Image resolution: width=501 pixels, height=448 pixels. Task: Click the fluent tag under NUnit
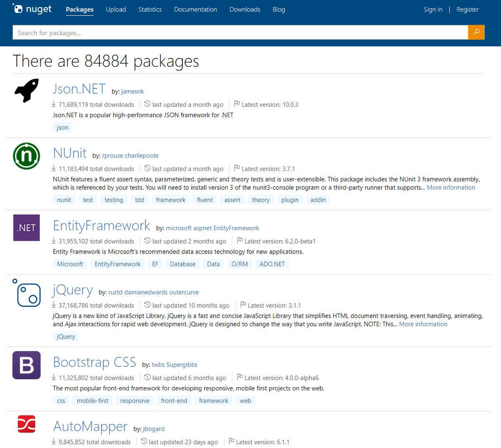[205, 200]
